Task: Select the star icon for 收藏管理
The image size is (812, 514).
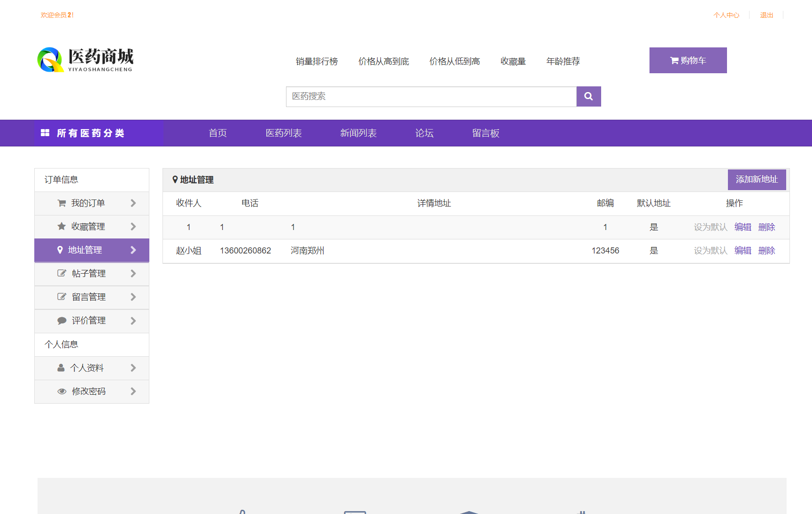Action: pos(62,227)
